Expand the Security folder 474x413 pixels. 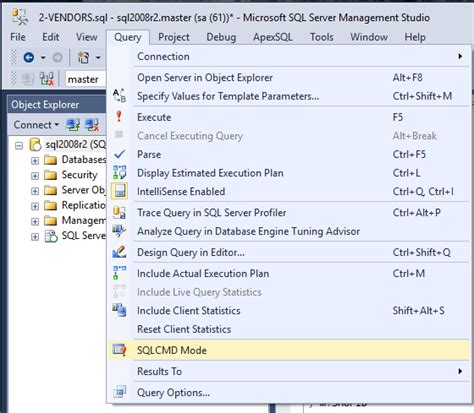(x=35, y=176)
